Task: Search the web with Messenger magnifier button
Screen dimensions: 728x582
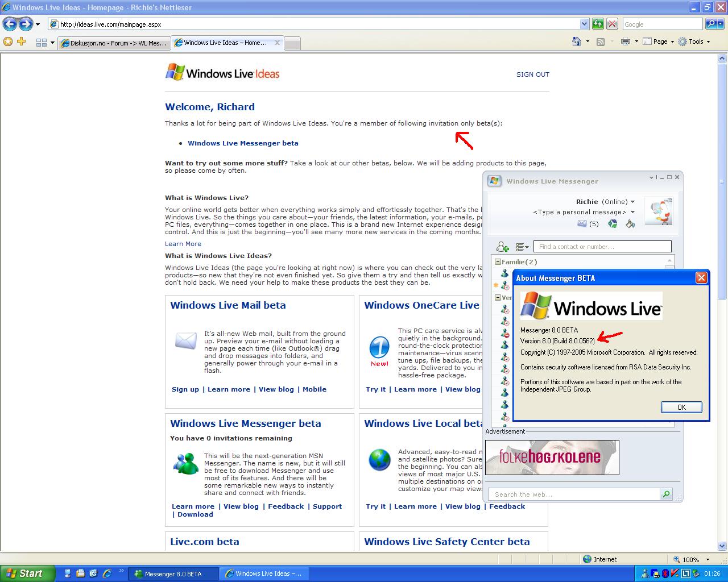Action: coord(666,494)
